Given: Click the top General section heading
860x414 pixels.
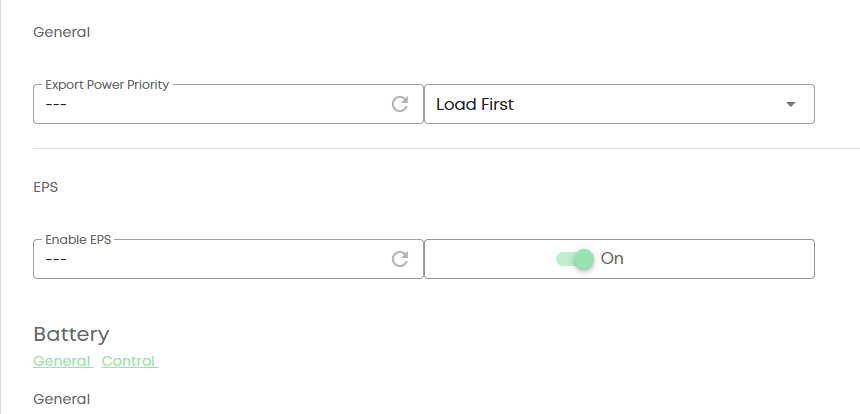Looking at the screenshot, I should [x=61, y=32].
